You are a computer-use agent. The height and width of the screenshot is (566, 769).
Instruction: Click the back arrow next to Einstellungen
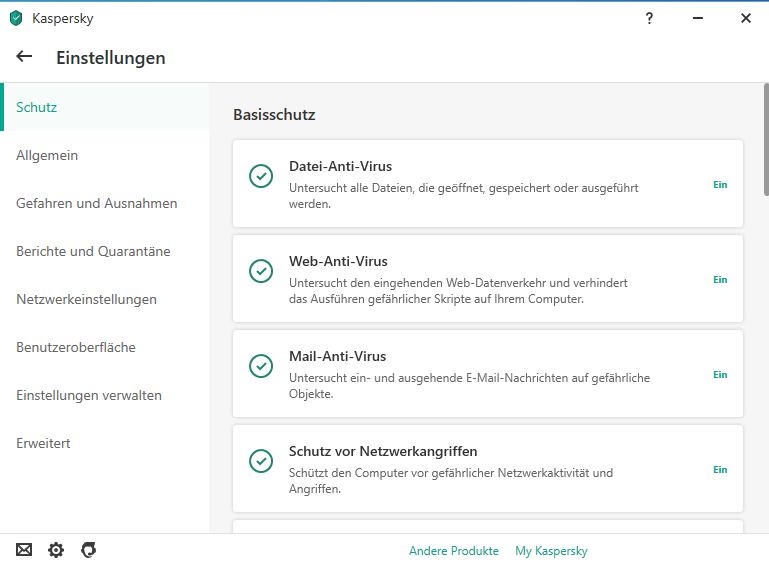pos(25,57)
